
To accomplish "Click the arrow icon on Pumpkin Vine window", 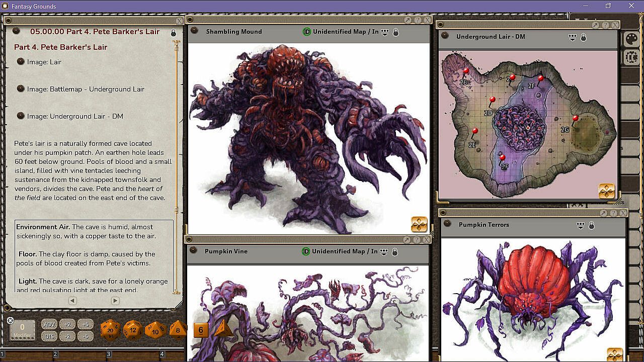I will point(407,240).
